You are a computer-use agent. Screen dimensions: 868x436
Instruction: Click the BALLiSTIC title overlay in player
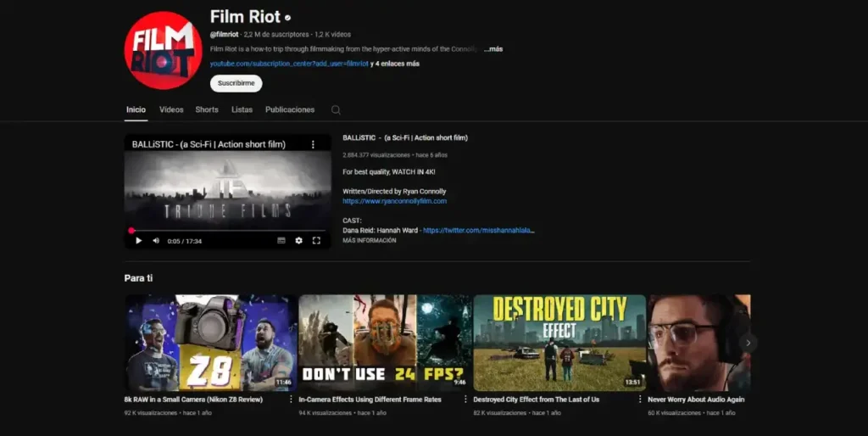point(209,144)
